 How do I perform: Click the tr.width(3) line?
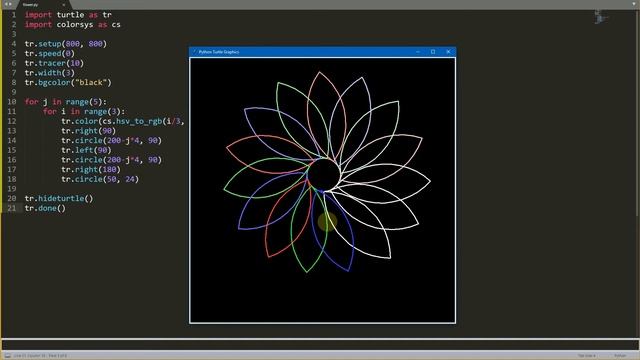49,73
